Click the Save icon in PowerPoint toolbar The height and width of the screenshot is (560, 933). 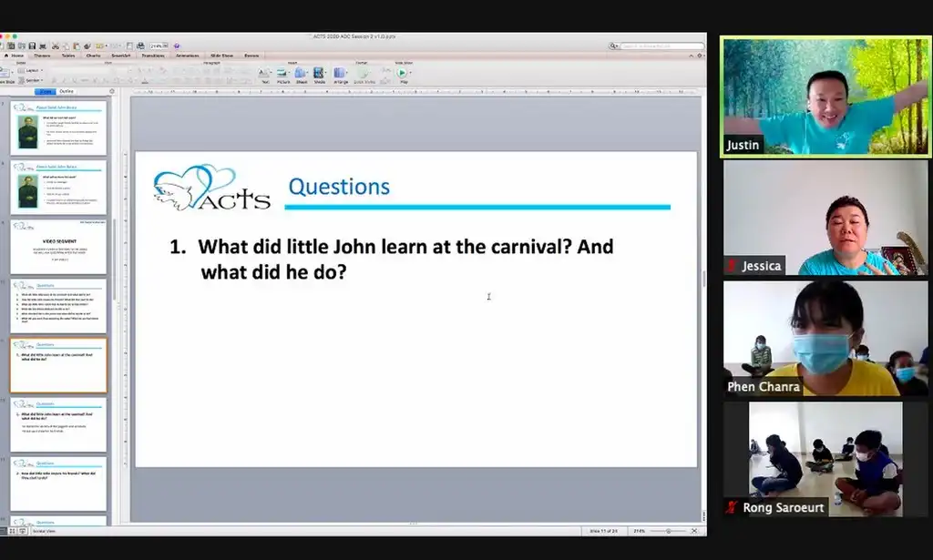32,46
